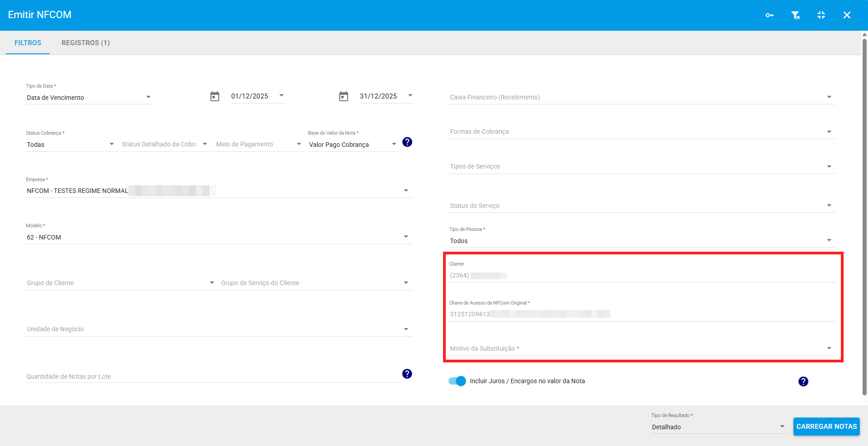Image resolution: width=868 pixels, height=446 pixels.
Task: Open the Unidade de Negócio dropdown
Action: tap(219, 329)
